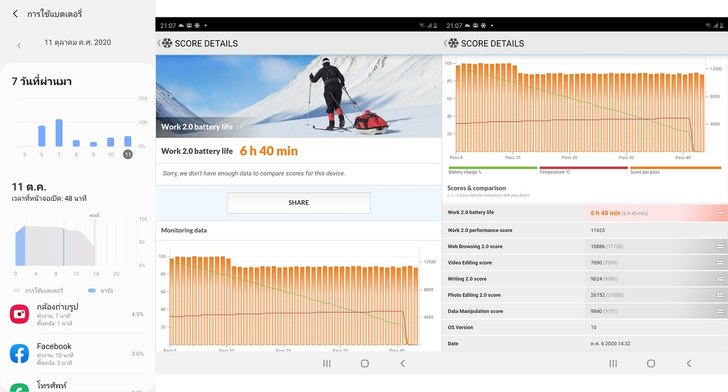Tap home button in right navigation bar

[651, 363]
